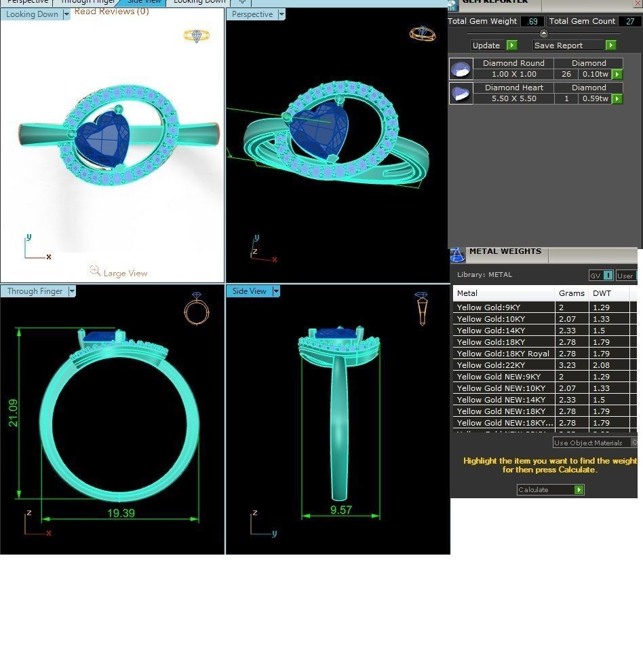The height and width of the screenshot is (672, 643).
Task: Collapse the gem totals with the round arrow
Action: (x=543, y=33)
